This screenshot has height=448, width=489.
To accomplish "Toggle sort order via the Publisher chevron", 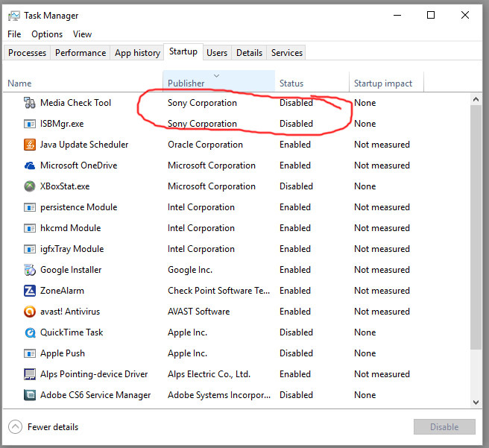I will pos(216,76).
